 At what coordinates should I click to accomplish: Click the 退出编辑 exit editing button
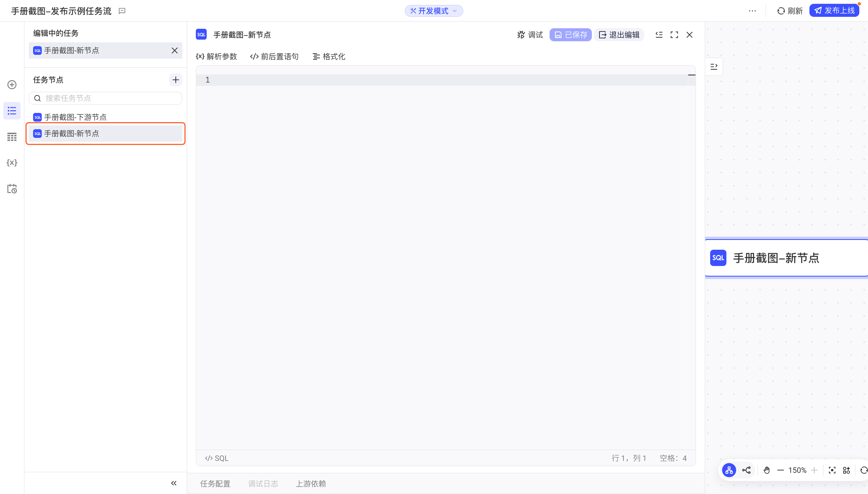tap(619, 35)
